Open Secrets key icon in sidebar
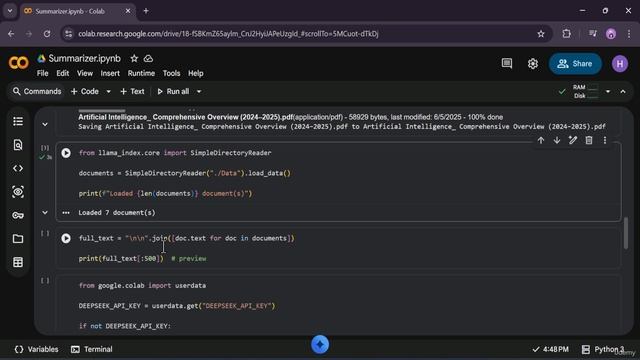This screenshot has width=640, height=360. click(x=18, y=215)
